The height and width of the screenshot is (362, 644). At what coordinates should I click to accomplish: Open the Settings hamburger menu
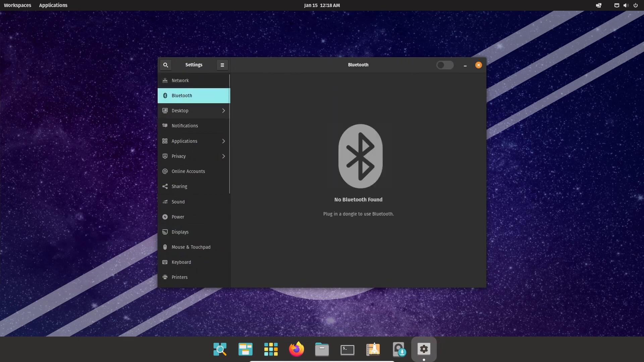(x=222, y=65)
